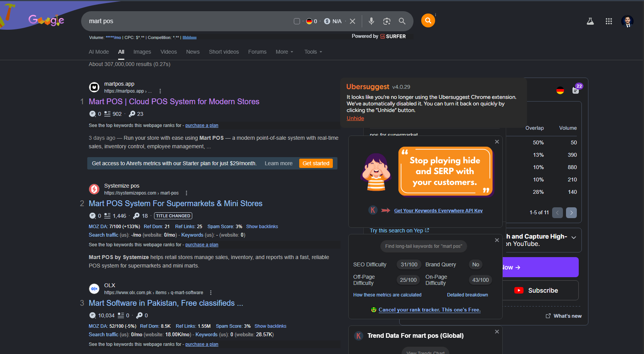Open Search Labs flask icon
Screen dimensions: 644x354
590,21
